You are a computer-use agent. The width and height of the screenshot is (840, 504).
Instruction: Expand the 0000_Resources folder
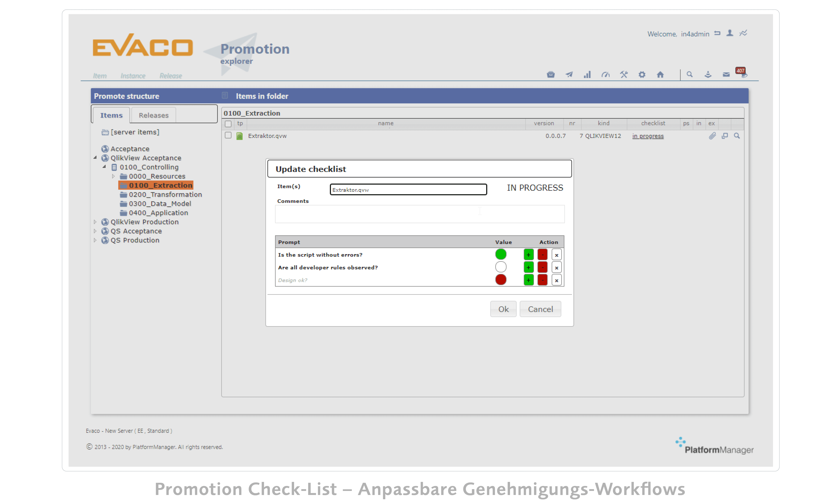pos(113,176)
